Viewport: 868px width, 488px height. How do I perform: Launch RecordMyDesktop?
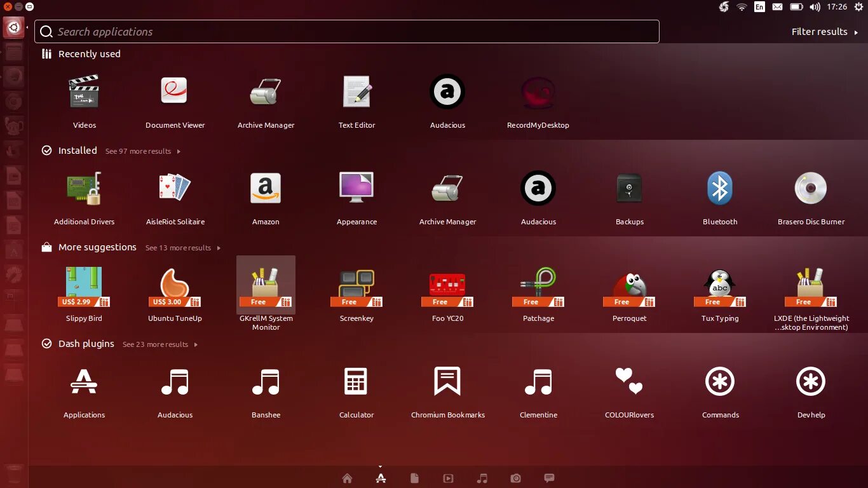point(538,100)
